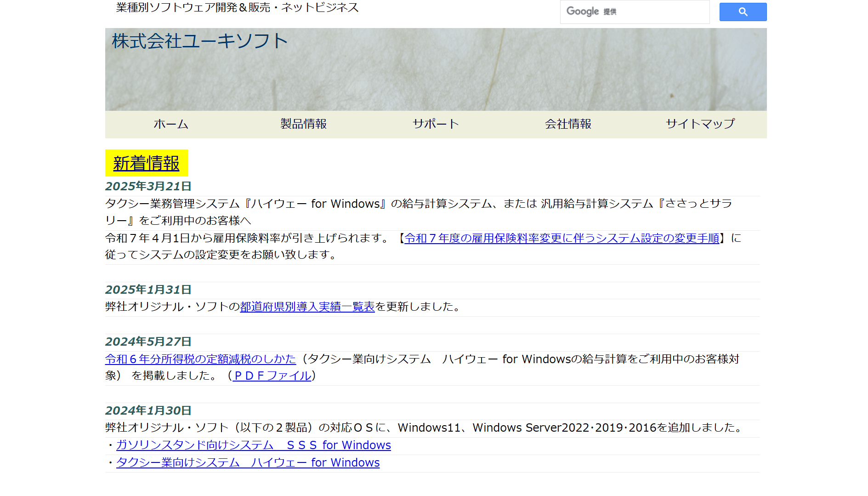This screenshot has height=496, width=868.
Task: Click the date heading 2025年3月21日
Action: pos(148,186)
